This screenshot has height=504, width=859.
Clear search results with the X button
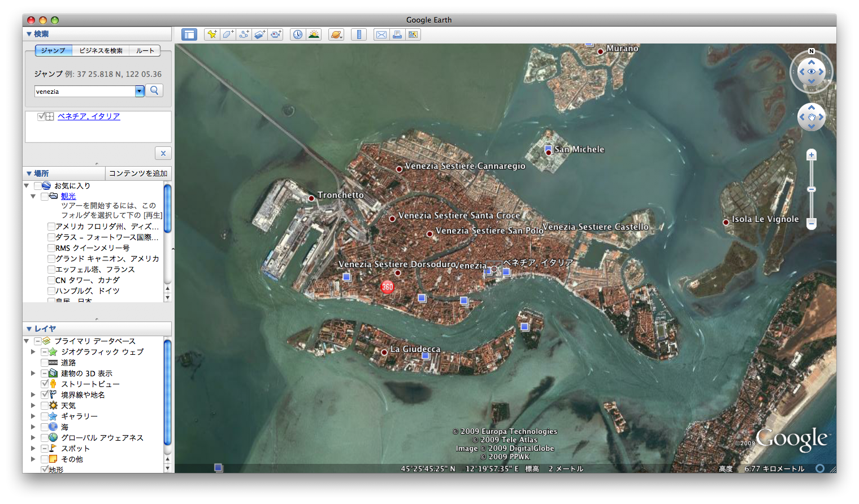tap(163, 153)
